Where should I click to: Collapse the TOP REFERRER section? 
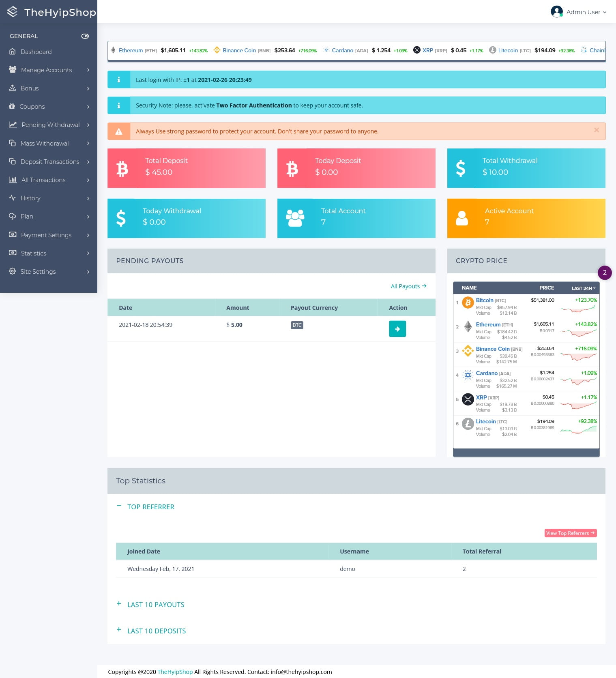coord(145,507)
